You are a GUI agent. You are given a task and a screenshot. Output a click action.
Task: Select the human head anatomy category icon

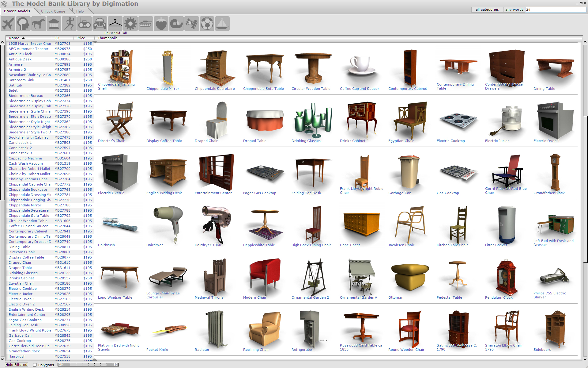(x=23, y=24)
